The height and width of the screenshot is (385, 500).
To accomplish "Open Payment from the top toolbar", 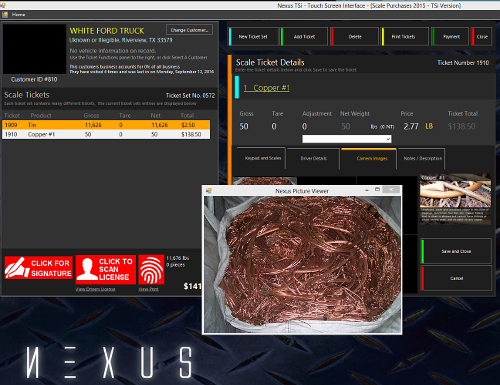I will 451,37.
